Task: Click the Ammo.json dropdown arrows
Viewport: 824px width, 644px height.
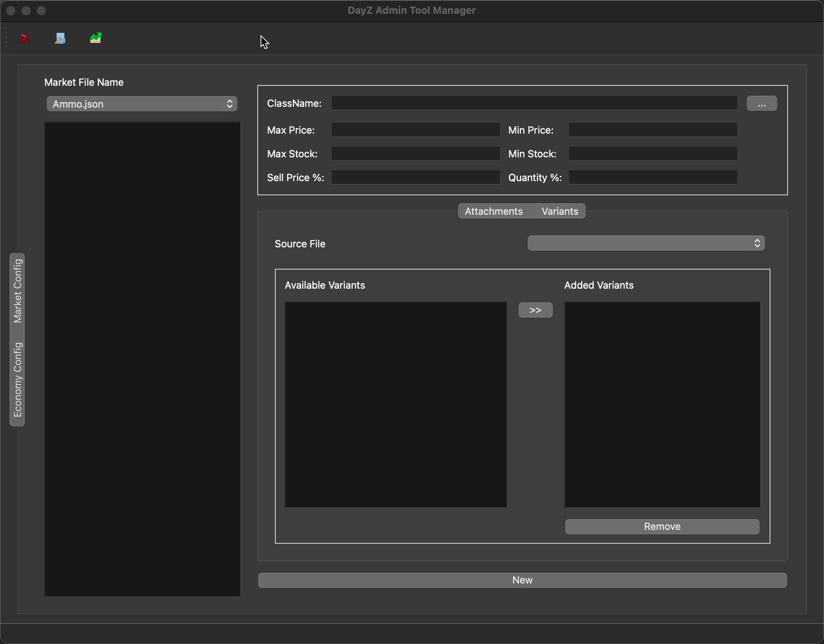Action: pyautogui.click(x=229, y=104)
